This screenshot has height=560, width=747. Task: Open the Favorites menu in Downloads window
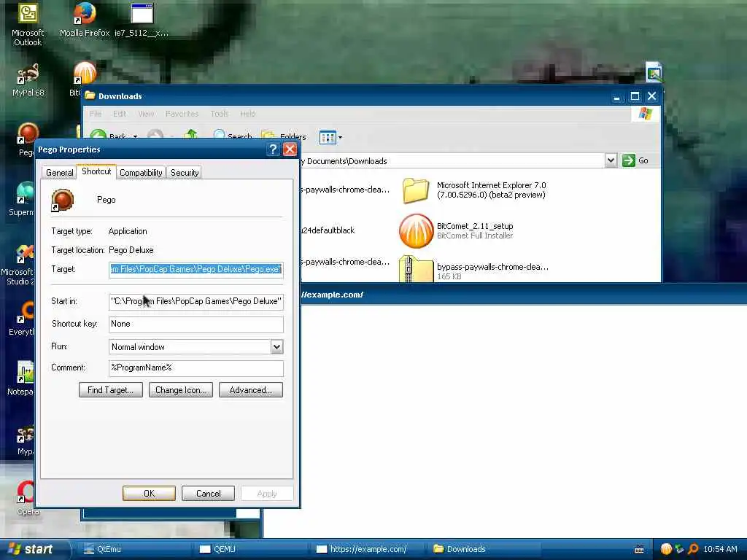tap(182, 114)
